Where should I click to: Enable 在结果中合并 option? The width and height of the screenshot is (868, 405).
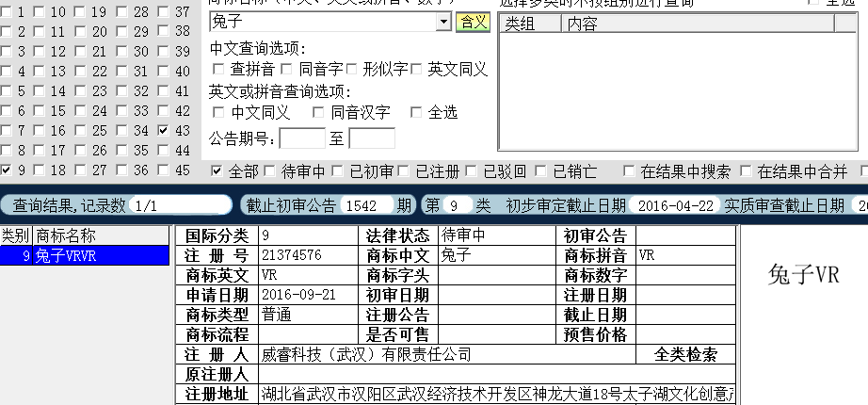coord(746,171)
